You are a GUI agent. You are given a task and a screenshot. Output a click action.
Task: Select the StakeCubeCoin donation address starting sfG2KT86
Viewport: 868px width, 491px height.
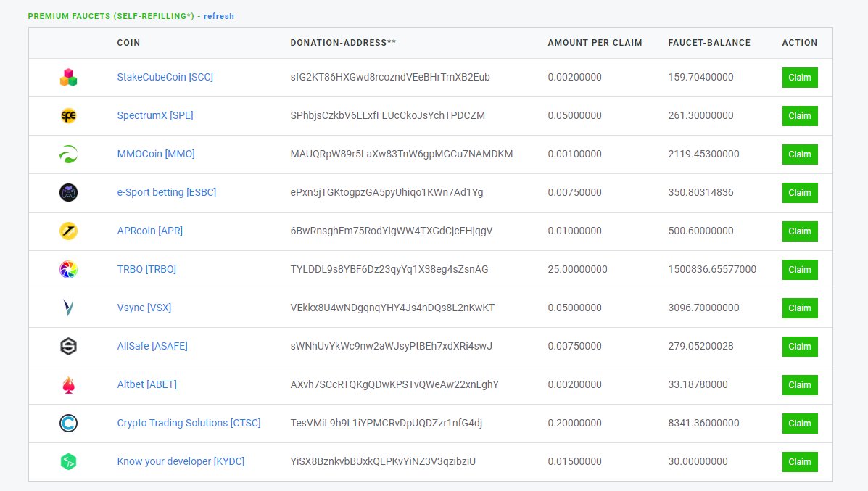pyautogui.click(x=390, y=77)
